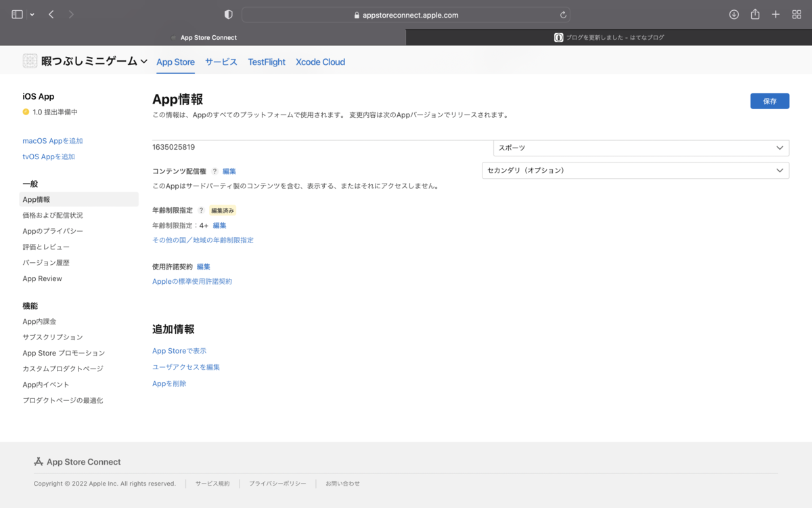Switch to はてなブログ browser tab

point(609,37)
